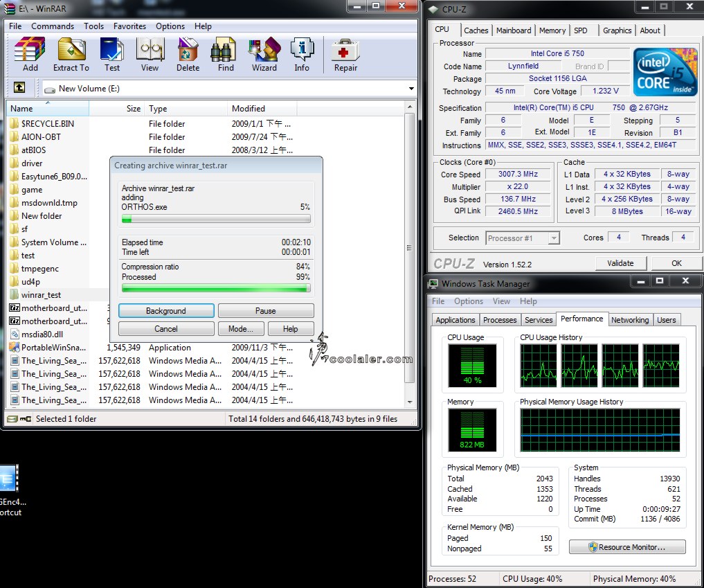Click the Mode... button
Screen dimensions: 704x588
point(241,329)
